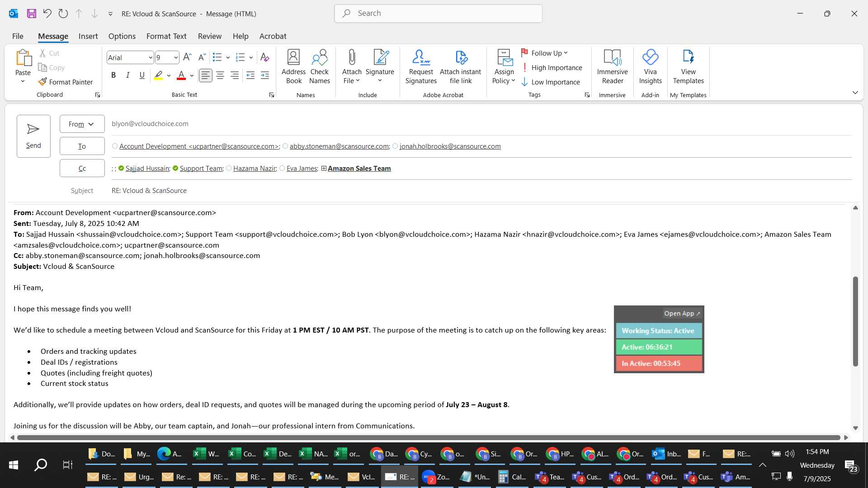868x488 pixels.
Task: Open the Acrobat tab
Action: point(273,36)
